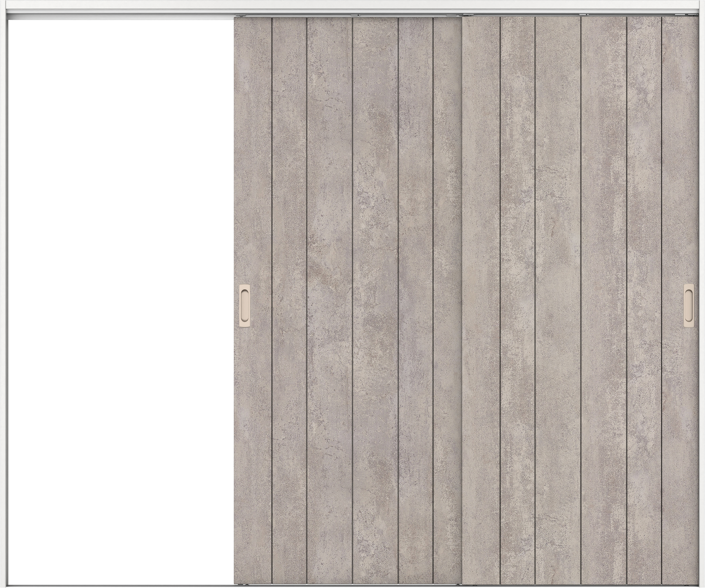Click the right door's recessed pull handle
705x588 pixels.
689,306
